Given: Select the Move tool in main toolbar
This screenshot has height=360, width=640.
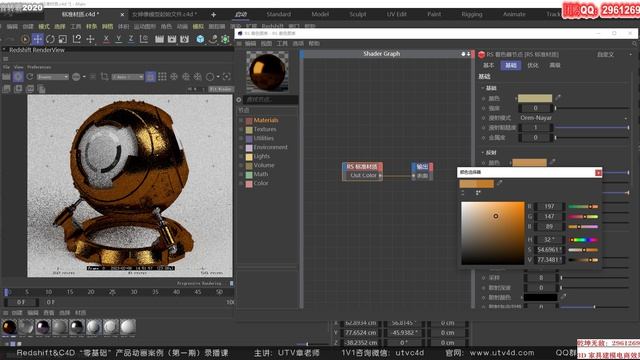Looking at the screenshot, I should tap(38, 39).
